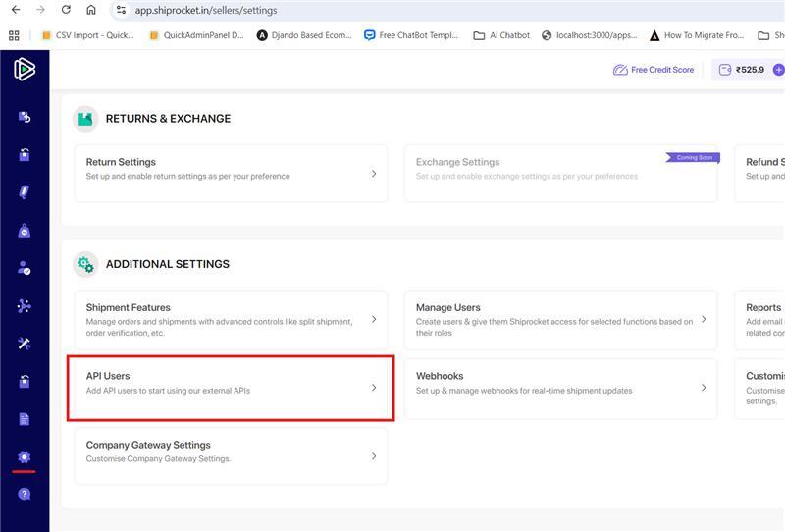Click the rocket sidebar icon
785x532 pixels.
click(25, 192)
